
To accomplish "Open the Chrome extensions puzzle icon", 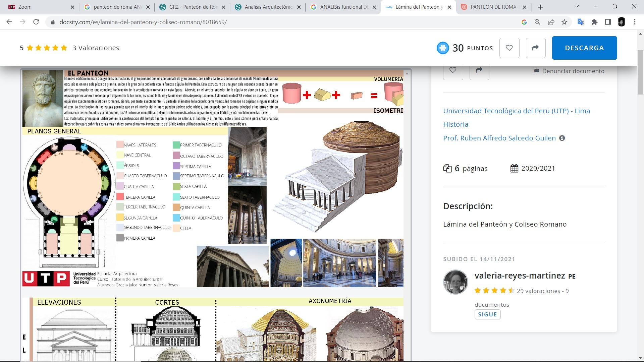I will pyautogui.click(x=594, y=22).
